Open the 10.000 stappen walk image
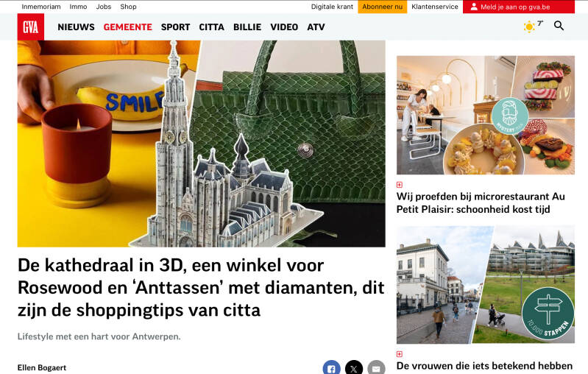 pos(486,284)
